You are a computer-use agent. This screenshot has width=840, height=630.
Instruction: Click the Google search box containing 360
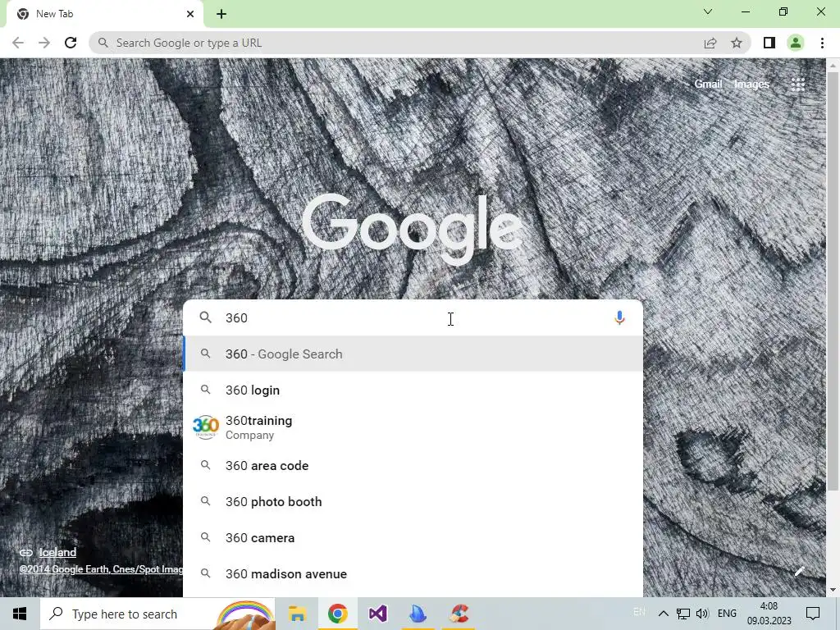[x=413, y=317]
